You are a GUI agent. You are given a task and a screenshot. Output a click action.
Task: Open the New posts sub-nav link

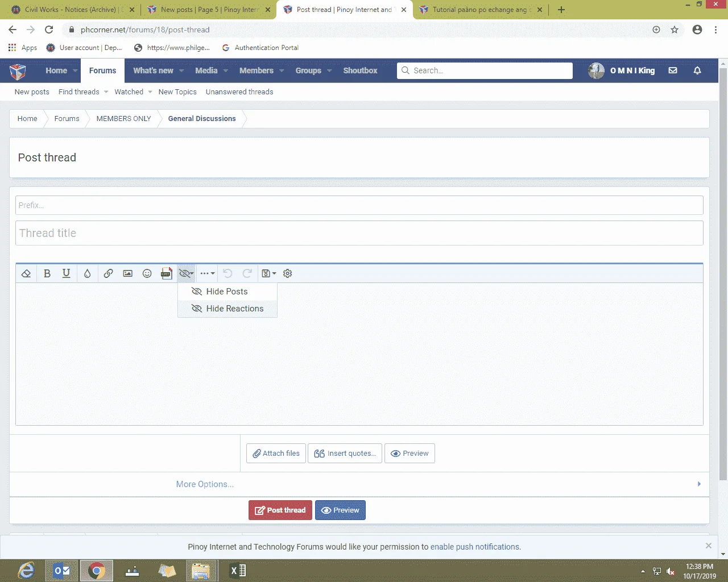[x=32, y=92]
